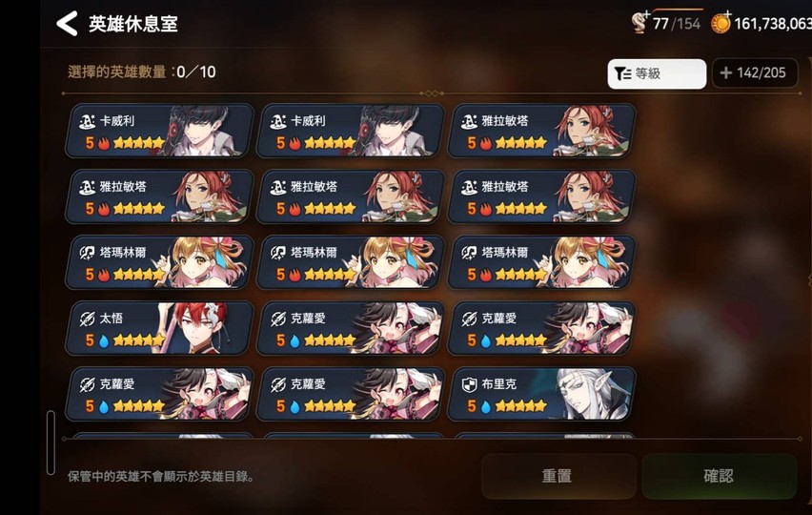Expand hero slots with the + 142/205 button
This screenshot has width=812, height=515.
pos(755,73)
